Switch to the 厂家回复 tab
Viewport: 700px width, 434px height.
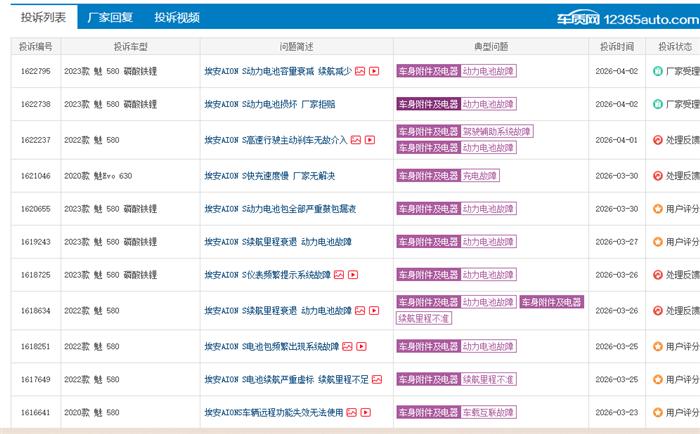[x=110, y=18]
